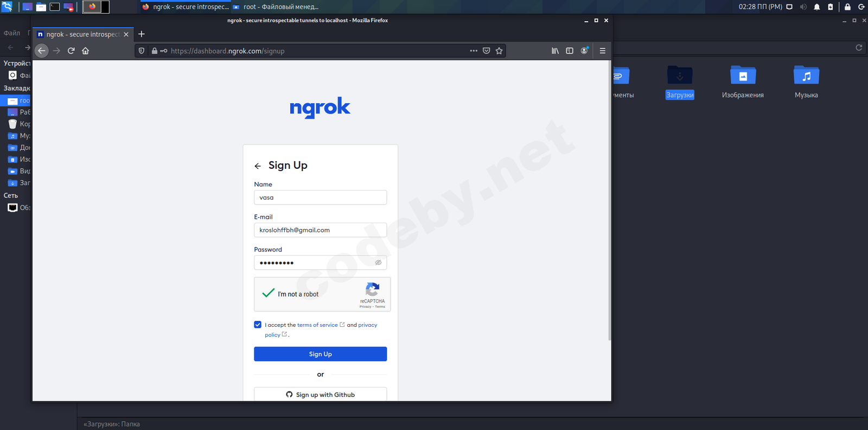Viewport: 868px width, 430px height.
Task: Click the back arrow beside Sign Up
Action: click(x=258, y=166)
